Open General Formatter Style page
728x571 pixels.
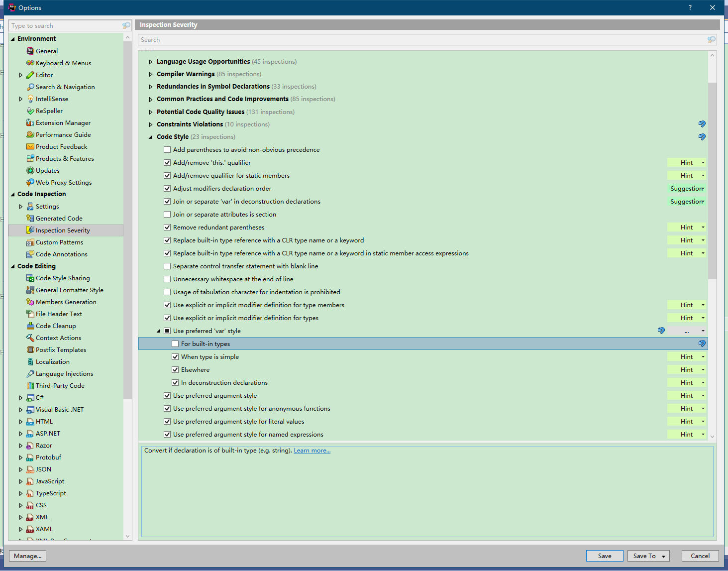[x=70, y=290]
